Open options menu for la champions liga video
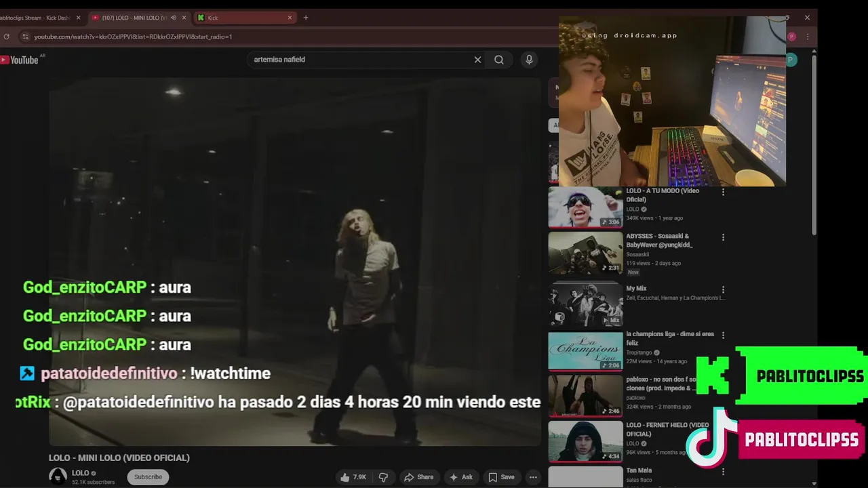 click(723, 335)
